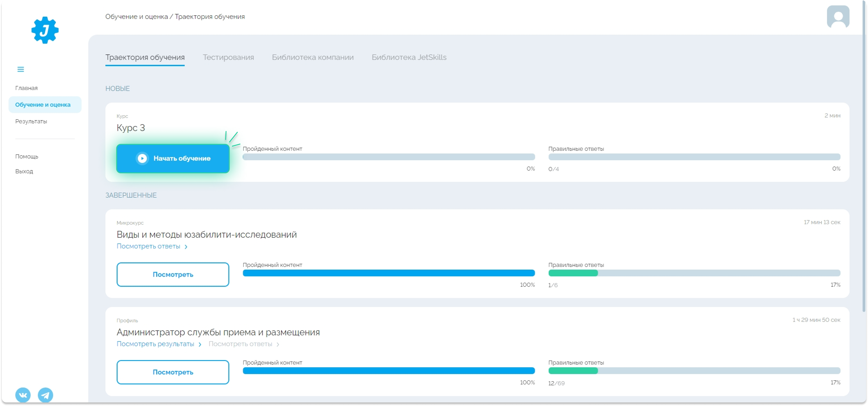The height and width of the screenshot is (406, 868).
Task: Click the ЗАВЕРШЕННЫЕ section heading
Action: point(131,195)
